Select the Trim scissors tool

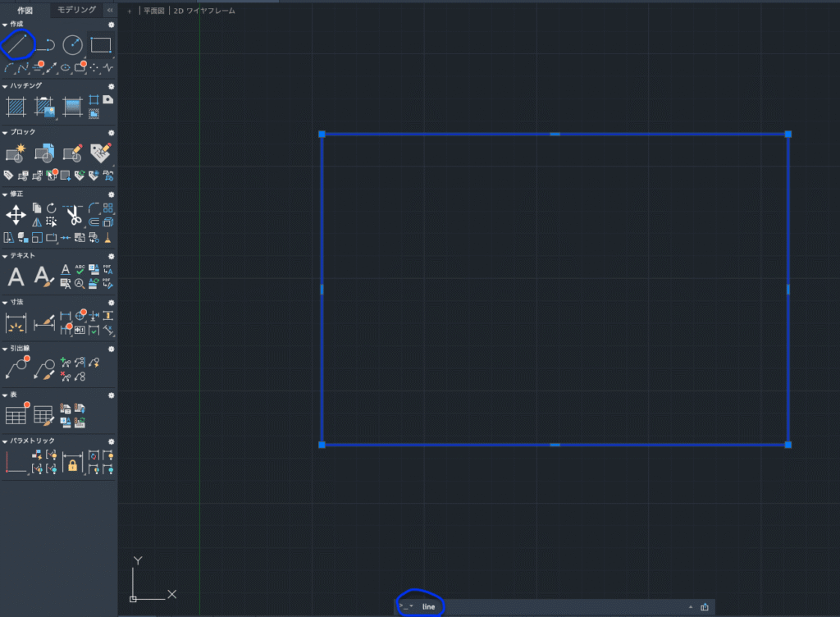(73, 216)
